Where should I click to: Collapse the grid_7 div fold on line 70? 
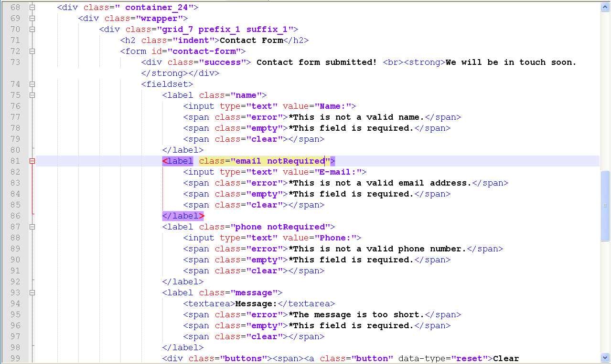(x=32, y=30)
